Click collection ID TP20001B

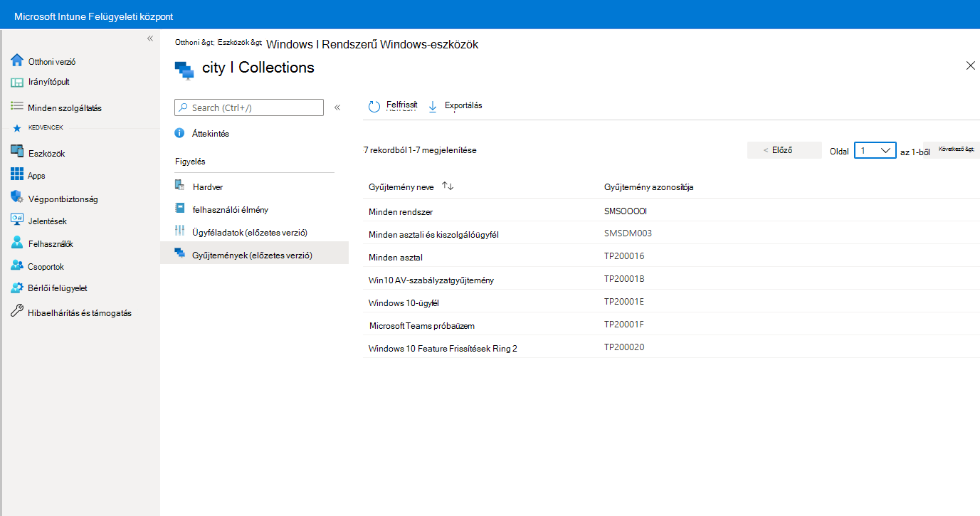click(x=624, y=279)
